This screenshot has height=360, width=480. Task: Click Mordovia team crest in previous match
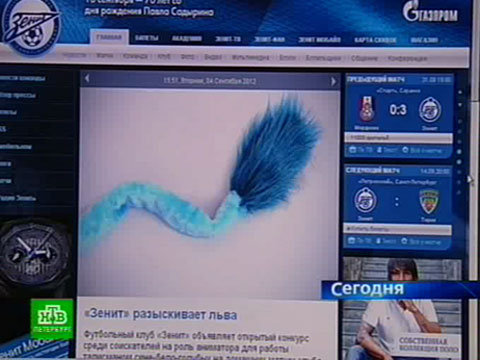367,109
